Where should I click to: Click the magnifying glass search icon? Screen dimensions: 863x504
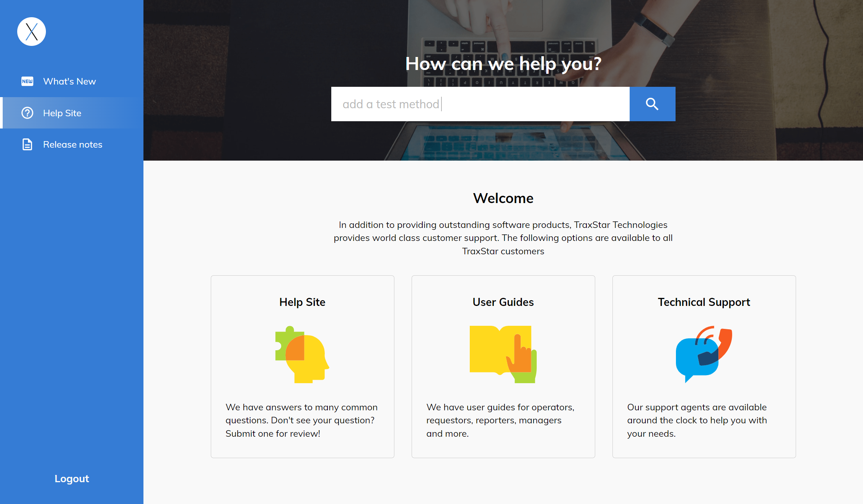[x=652, y=104]
